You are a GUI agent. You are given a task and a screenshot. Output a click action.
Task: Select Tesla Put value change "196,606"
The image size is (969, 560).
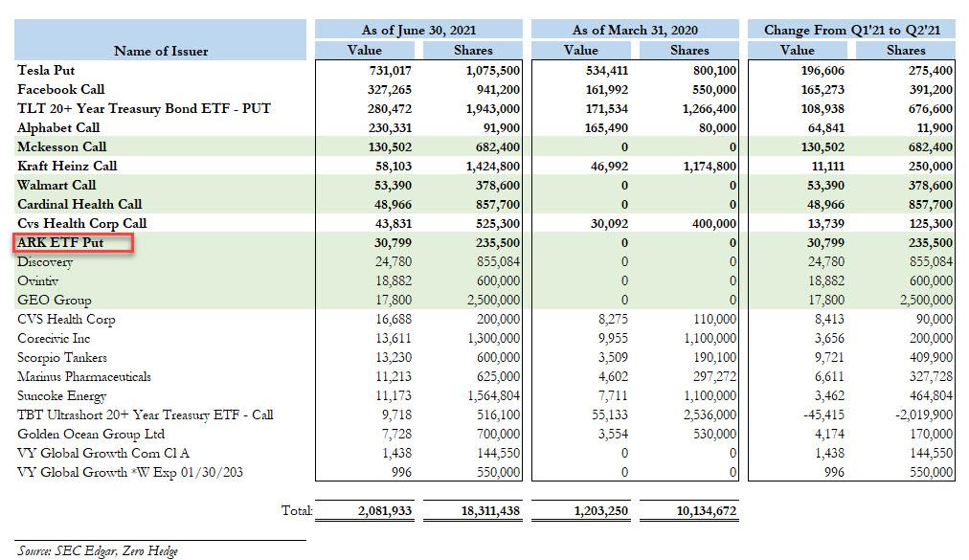(x=823, y=71)
